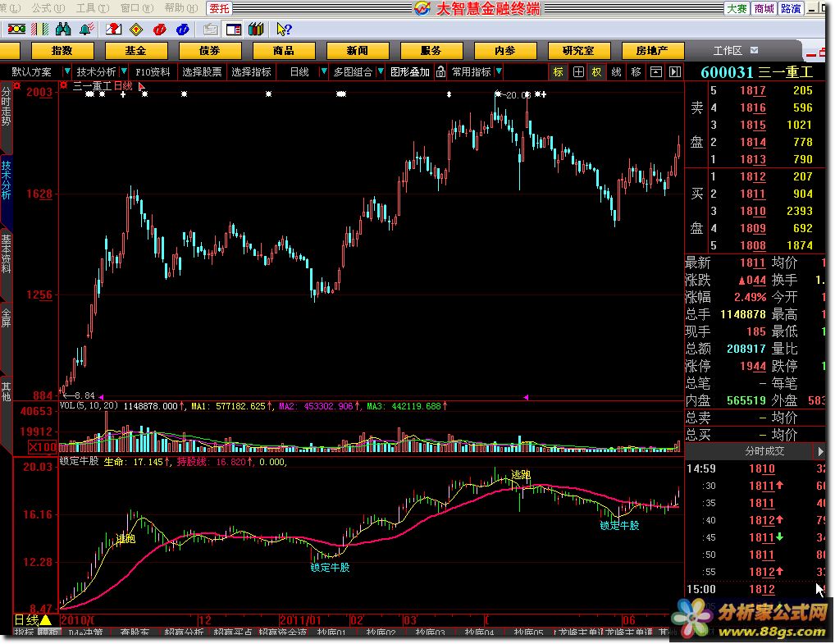This screenshot has width=835, height=644.
Task: Open the 常用指标 dropdown arrow
Action: point(499,71)
